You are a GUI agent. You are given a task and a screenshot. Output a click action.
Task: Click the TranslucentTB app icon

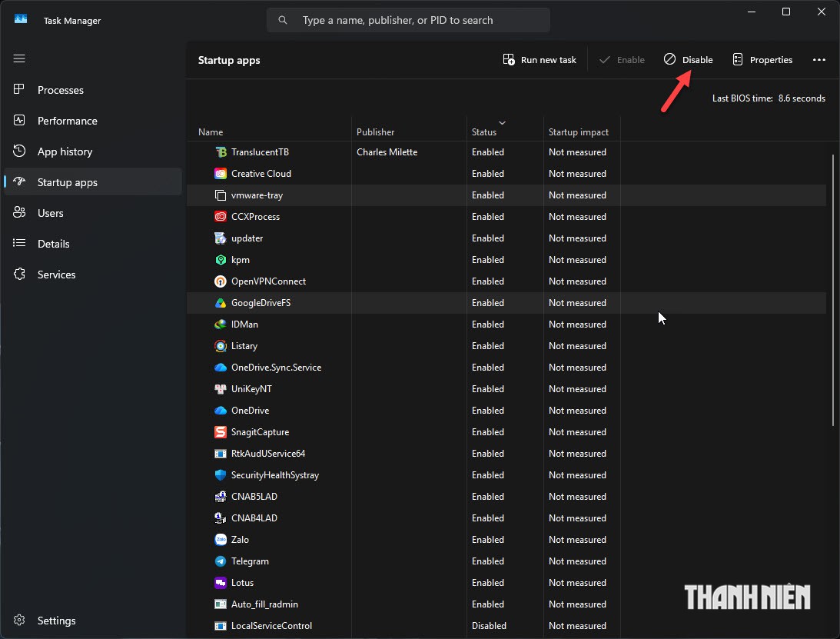coord(220,152)
